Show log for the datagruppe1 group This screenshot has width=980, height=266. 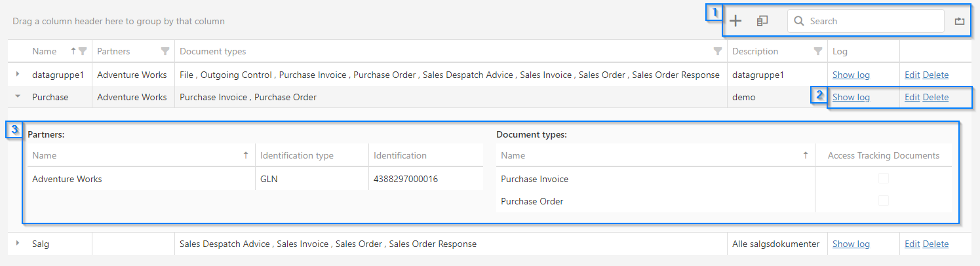pyautogui.click(x=851, y=75)
